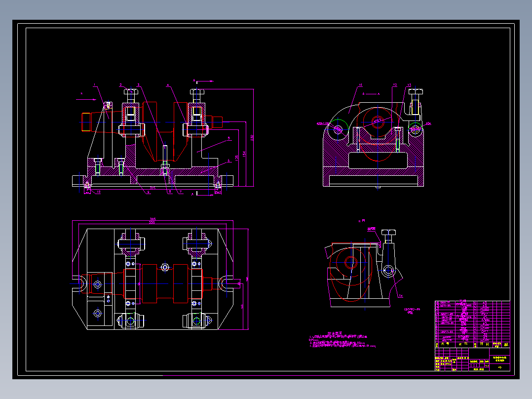Select the 315 dimension below front view
This screenshot has height=399, width=532.
click(x=152, y=188)
